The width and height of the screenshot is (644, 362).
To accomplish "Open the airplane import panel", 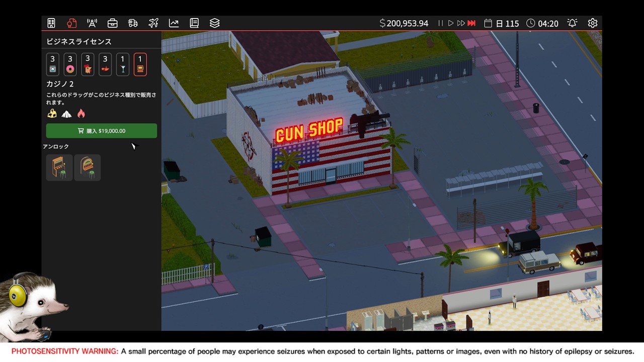I will point(153,23).
